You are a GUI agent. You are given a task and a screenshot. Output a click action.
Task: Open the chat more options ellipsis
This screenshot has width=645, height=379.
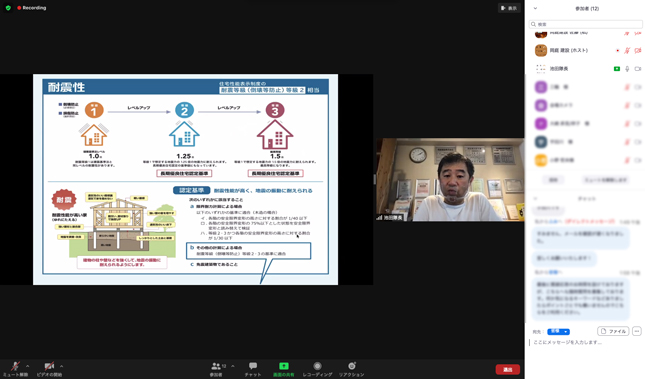tap(637, 331)
